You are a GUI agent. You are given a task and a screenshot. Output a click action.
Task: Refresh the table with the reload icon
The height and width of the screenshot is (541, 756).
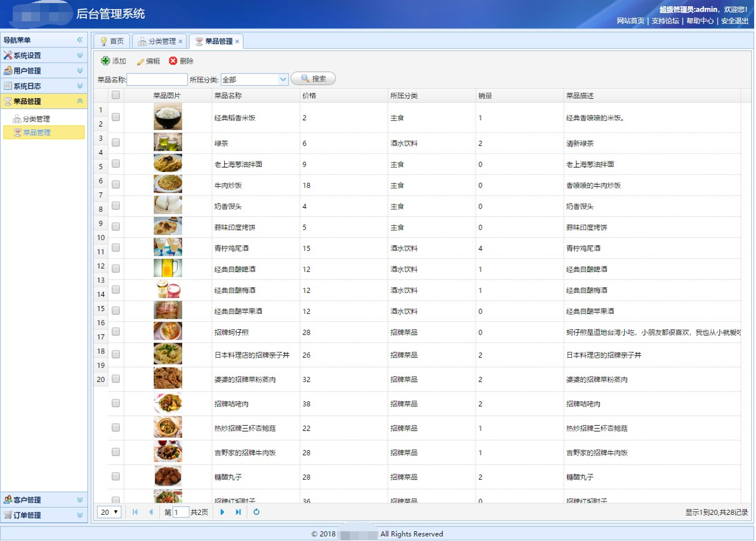pyautogui.click(x=256, y=512)
